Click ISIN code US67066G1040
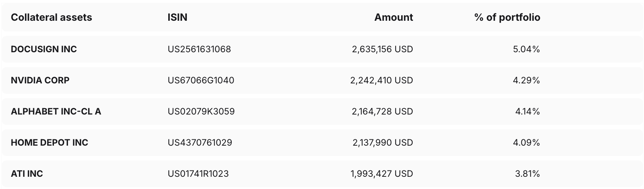The height and width of the screenshot is (189, 644). click(201, 80)
